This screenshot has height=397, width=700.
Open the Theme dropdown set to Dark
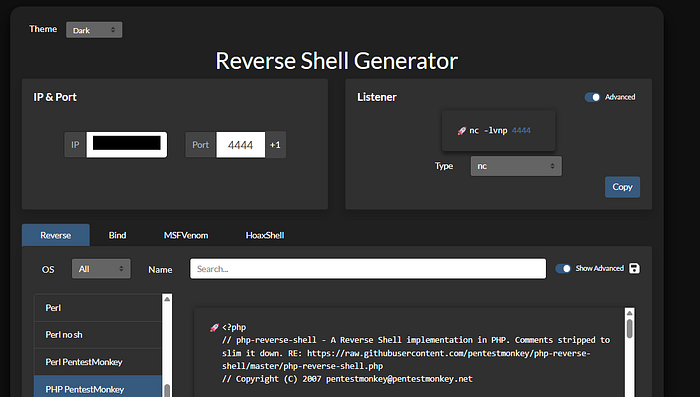(x=94, y=30)
